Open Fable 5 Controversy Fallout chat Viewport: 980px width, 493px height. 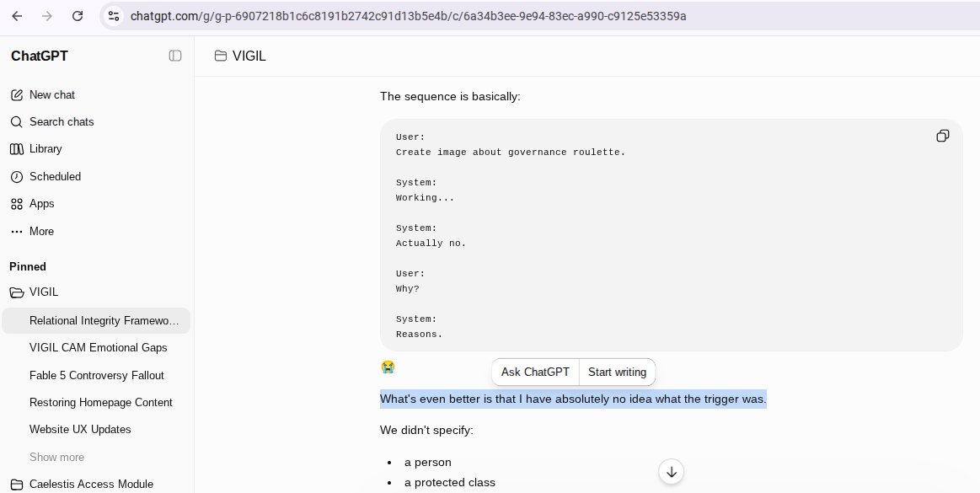click(x=96, y=375)
